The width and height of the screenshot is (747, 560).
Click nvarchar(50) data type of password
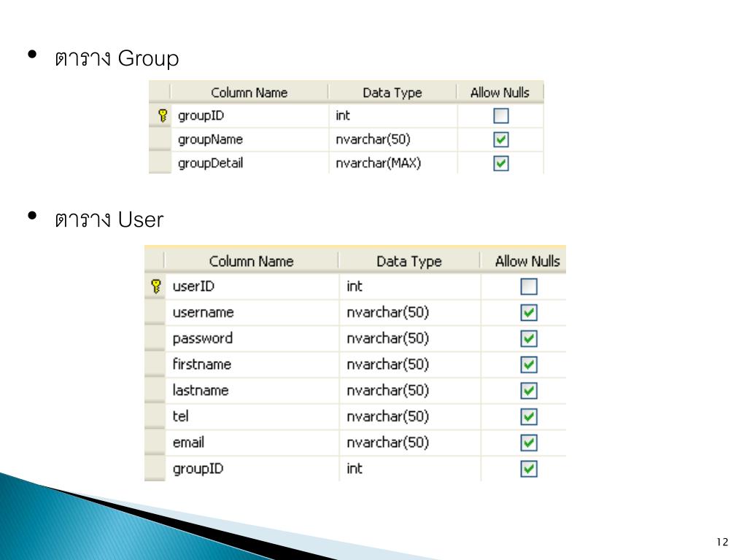(410, 338)
